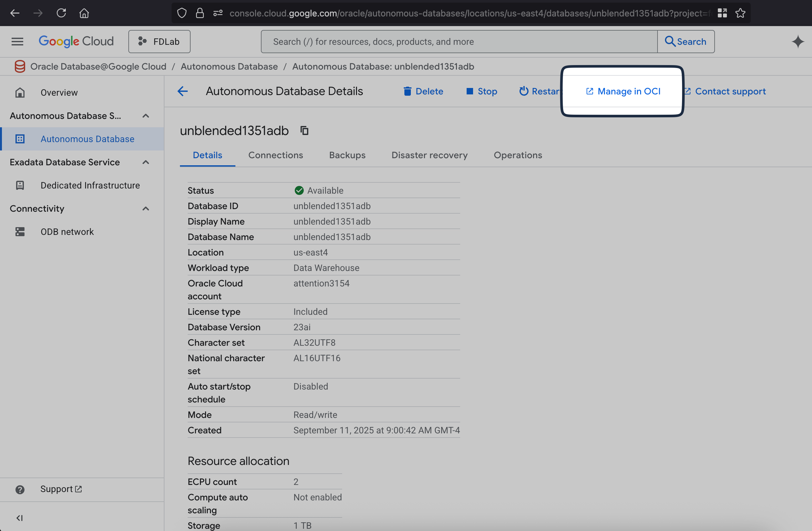Switch to the Operations tab
The width and height of the screenshot is (812, 531).
pyautogui.click(x=518, y=155)
